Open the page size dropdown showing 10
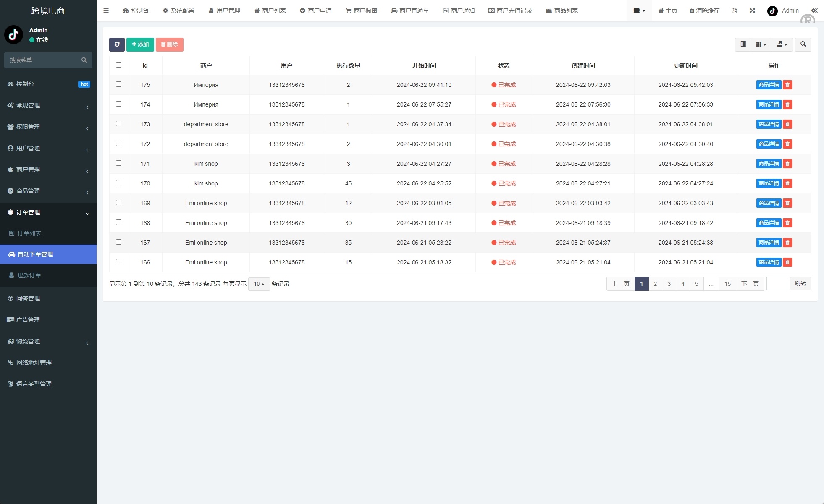824x504 pixels. (259, 284)
